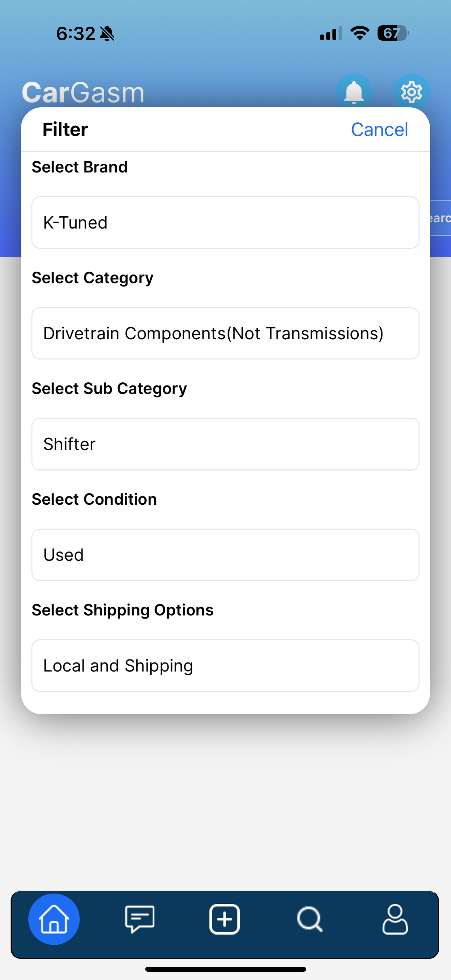Screen dimensions: 451x980
Task: Open the user profile icon
Action: (395, 919)
